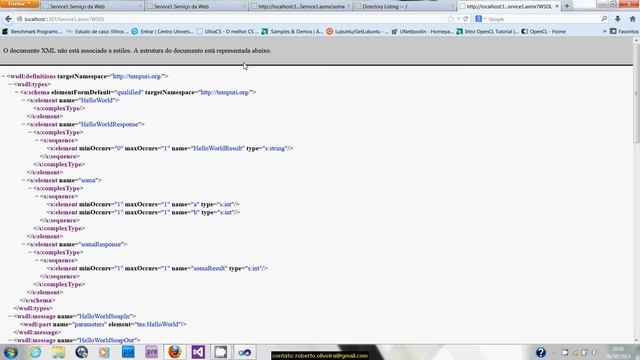Open the UltraCS bookmark

[x=227, y=31]
